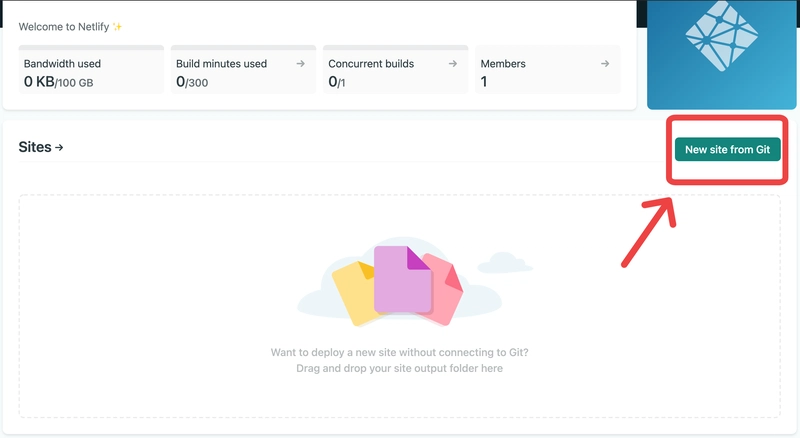Image resolution: width=800 pixels, height=438 pixels.
Task: Open the Sites heading link
Action: [x=41, y=147]
